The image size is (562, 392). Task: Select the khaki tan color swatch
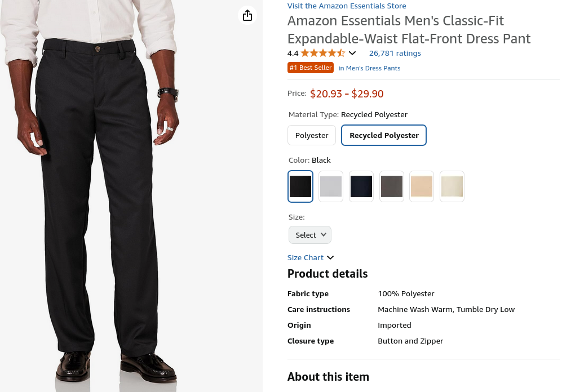[422, 186]
